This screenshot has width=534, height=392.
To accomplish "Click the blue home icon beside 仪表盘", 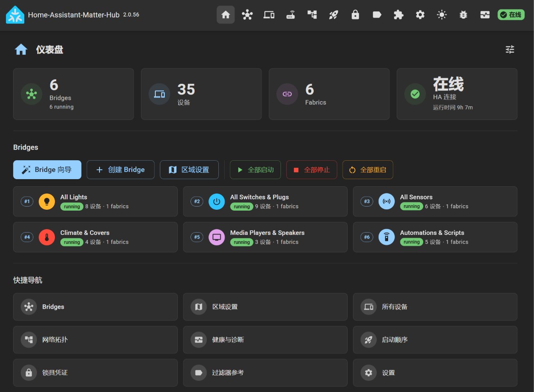I will (x=21, y=50).
